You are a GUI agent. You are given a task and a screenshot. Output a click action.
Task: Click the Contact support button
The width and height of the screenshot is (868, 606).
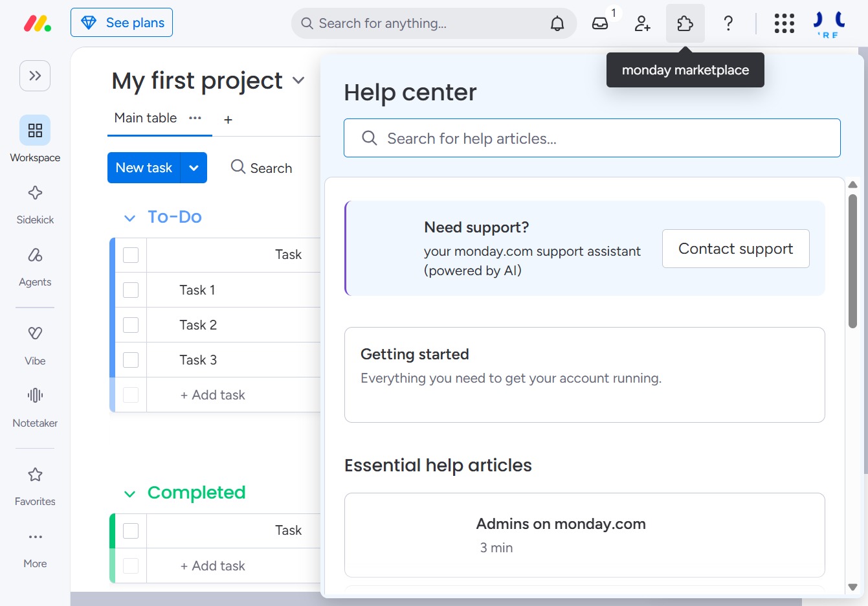[x=736, y=249]
